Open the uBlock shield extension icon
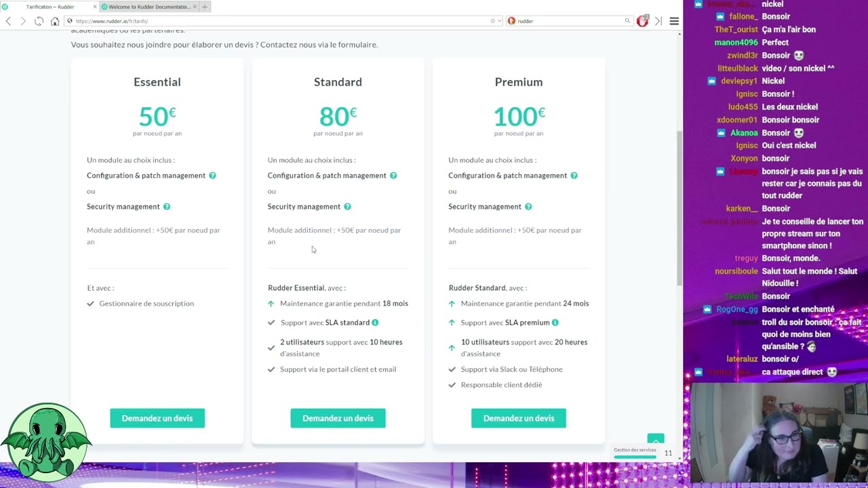 point(643,21)
